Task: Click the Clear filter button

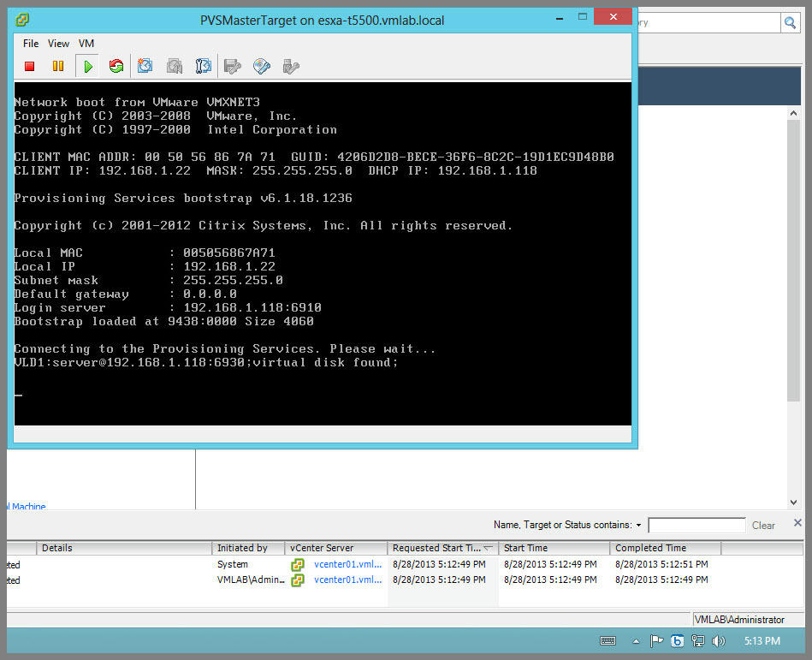Action: pyautogui.click(x=763, y=525)
